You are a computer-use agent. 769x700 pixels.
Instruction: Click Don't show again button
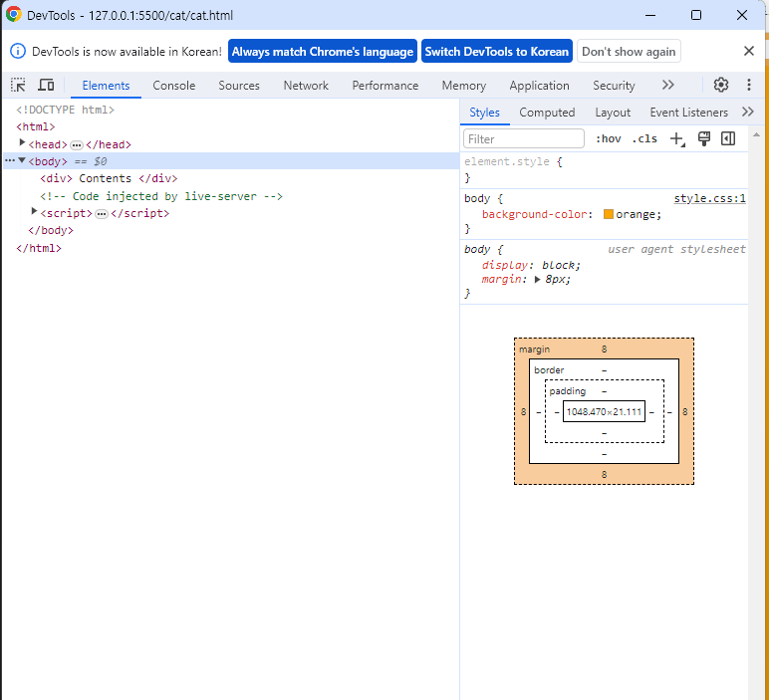coord(629,51)
